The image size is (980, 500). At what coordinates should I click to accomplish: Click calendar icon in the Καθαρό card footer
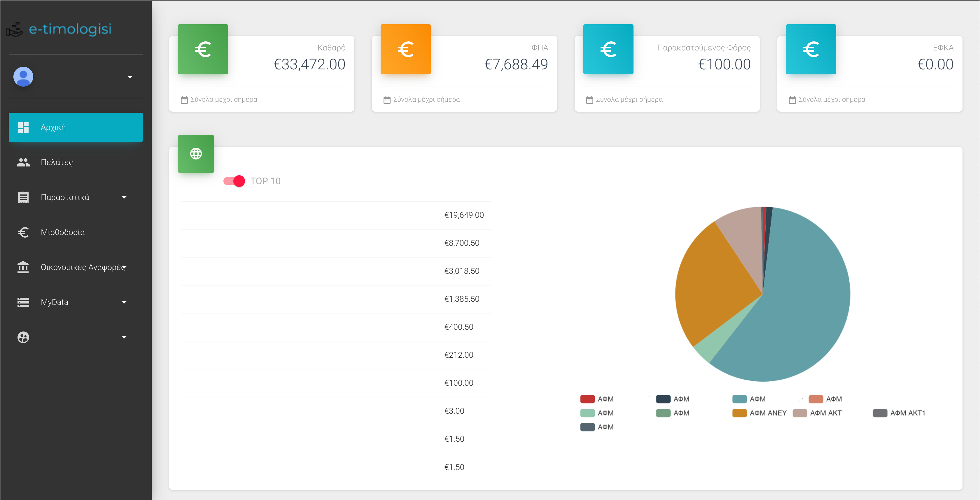pos(184,100)
